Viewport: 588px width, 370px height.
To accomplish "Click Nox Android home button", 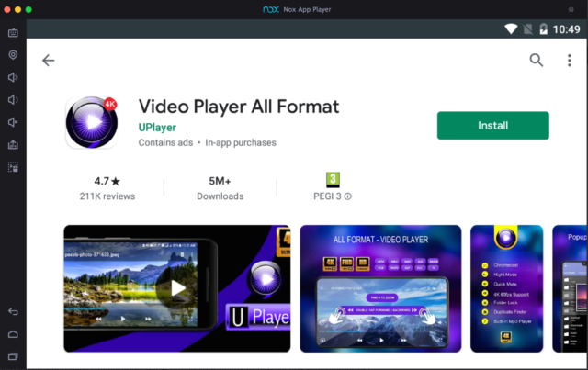I will pyautogui.click(x=13, y=334).
